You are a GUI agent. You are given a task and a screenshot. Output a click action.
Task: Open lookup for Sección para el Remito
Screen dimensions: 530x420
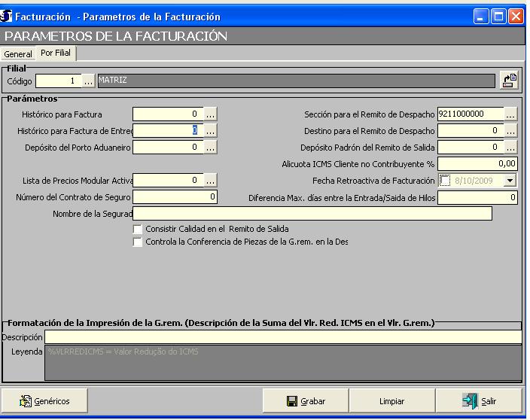(x=511, y=114)
